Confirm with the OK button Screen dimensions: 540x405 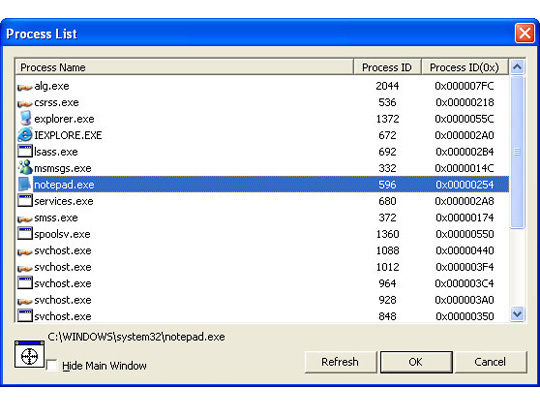[416, 362]
